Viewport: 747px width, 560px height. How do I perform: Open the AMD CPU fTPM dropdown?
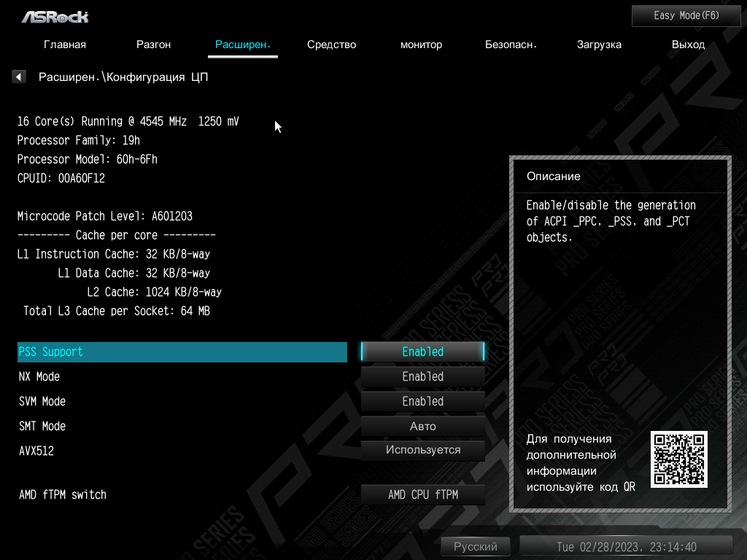(x=423, y=495)
